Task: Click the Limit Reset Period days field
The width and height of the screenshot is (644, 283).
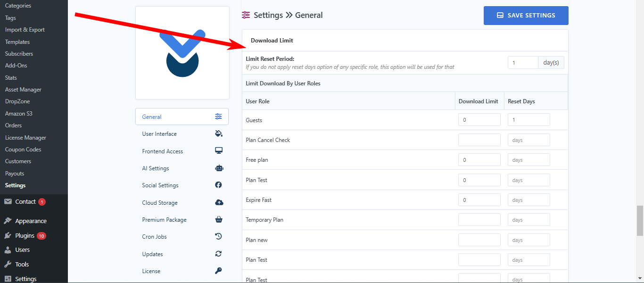Action: (523, 63)
